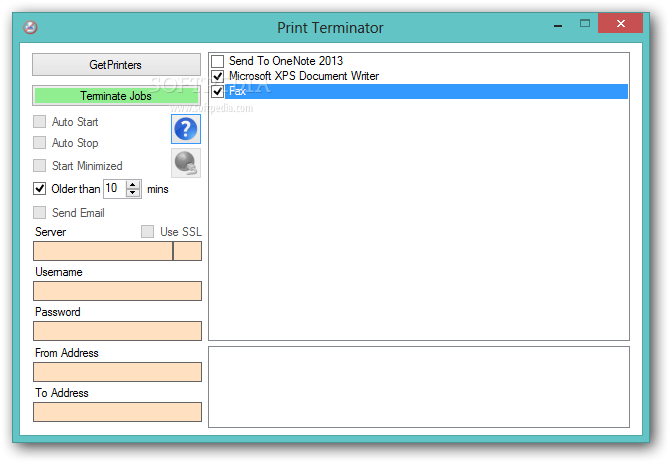
Task: Select the Microsoft XPS Document Writer entry
Action: (x=304, y=76)
